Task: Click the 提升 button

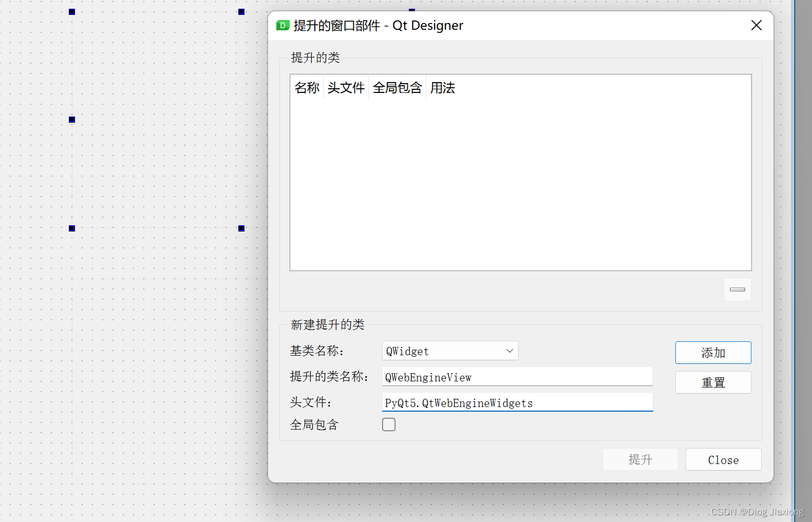Action: 640,459
